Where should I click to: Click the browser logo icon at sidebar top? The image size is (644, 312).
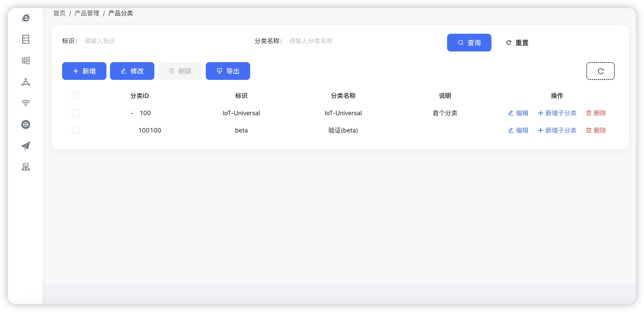(26, 18)
